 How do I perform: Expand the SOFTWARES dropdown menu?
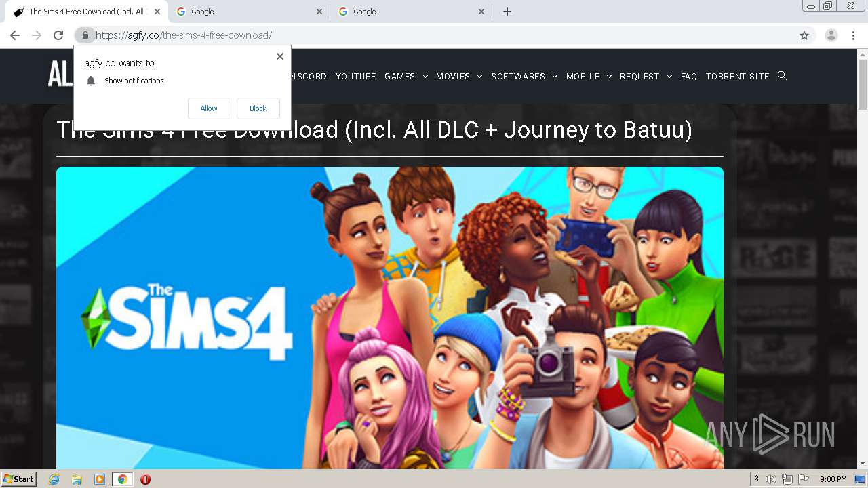tap(524, 76)
